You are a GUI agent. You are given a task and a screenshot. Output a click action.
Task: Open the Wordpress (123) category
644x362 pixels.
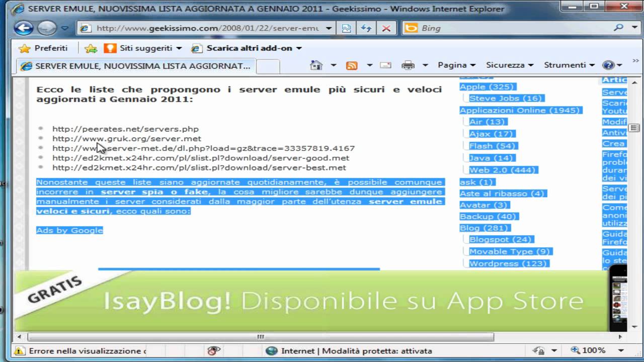point(508,263)
